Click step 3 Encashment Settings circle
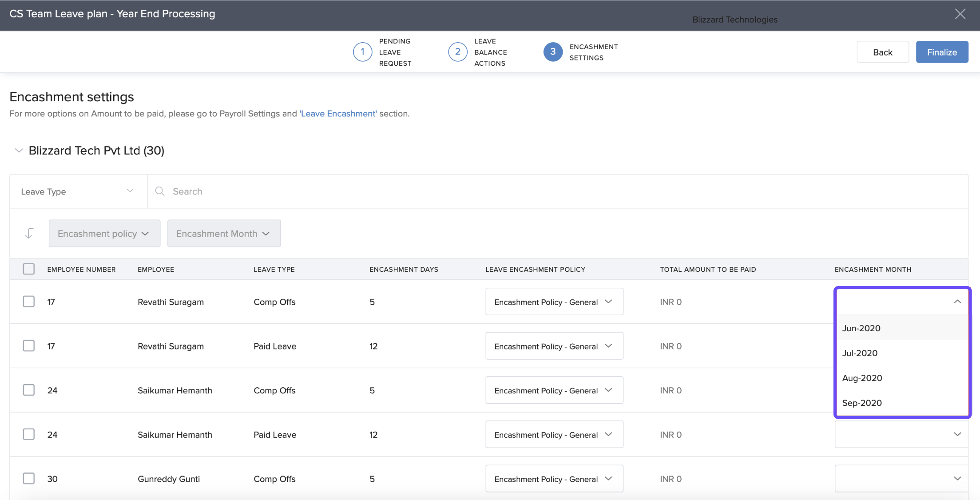 [553, 52]
